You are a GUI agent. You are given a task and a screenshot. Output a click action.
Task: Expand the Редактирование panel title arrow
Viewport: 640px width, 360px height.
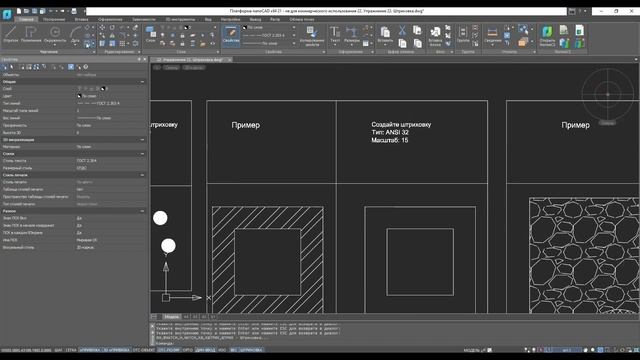click(x=139, y=52)
